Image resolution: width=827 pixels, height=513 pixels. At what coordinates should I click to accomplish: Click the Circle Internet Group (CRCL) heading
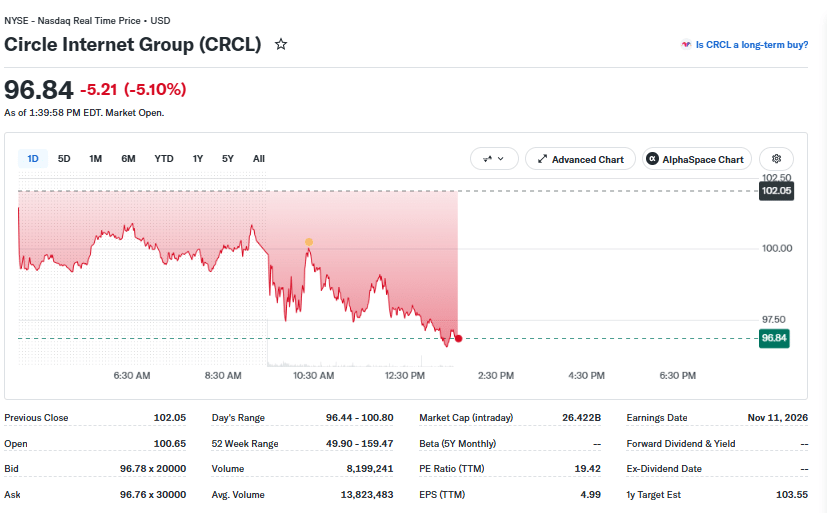tap(133, 44)
